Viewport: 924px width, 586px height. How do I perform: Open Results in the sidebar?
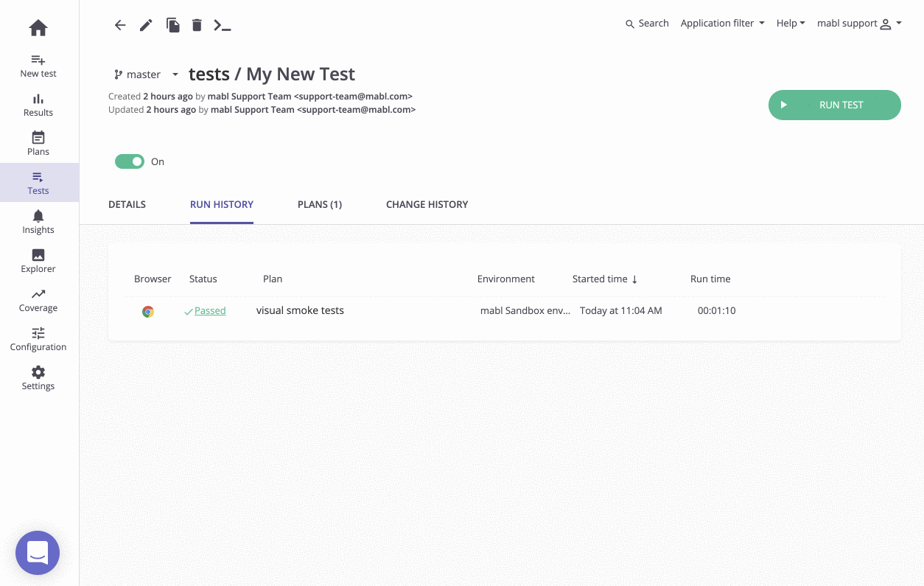pyautogui.click(x=38, y=105)
